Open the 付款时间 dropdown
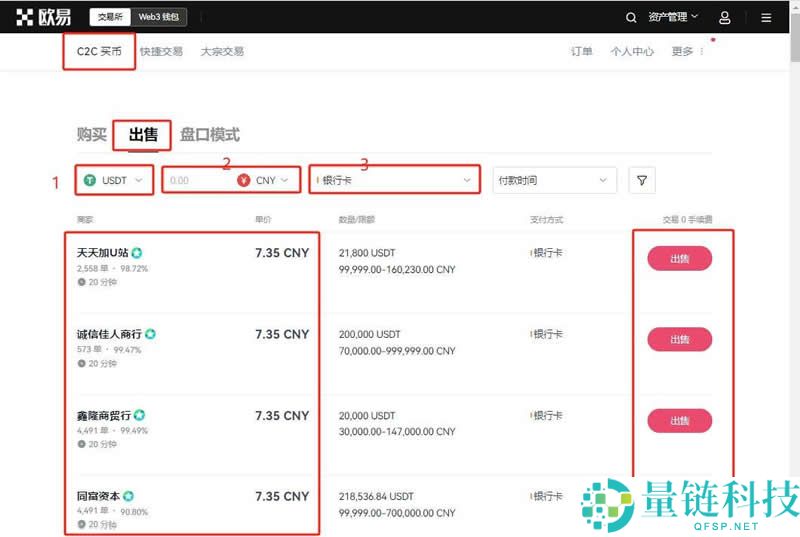 (554, 180)
